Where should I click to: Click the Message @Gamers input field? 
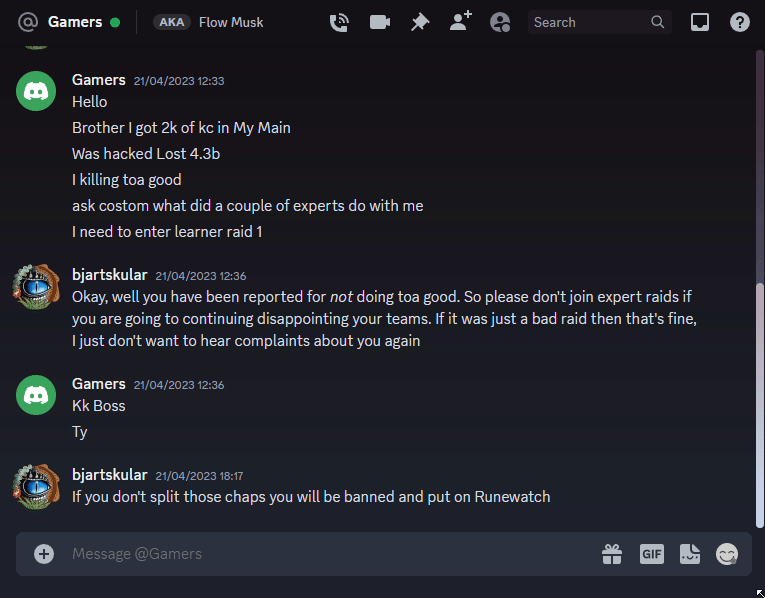332,554
